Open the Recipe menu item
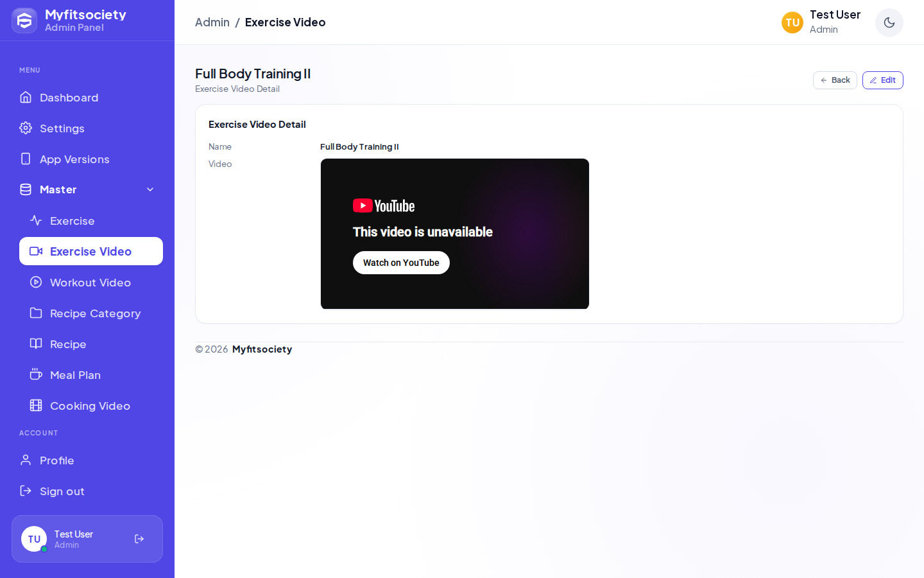Viewport: 924px width, 578px height. coord(91,344)
